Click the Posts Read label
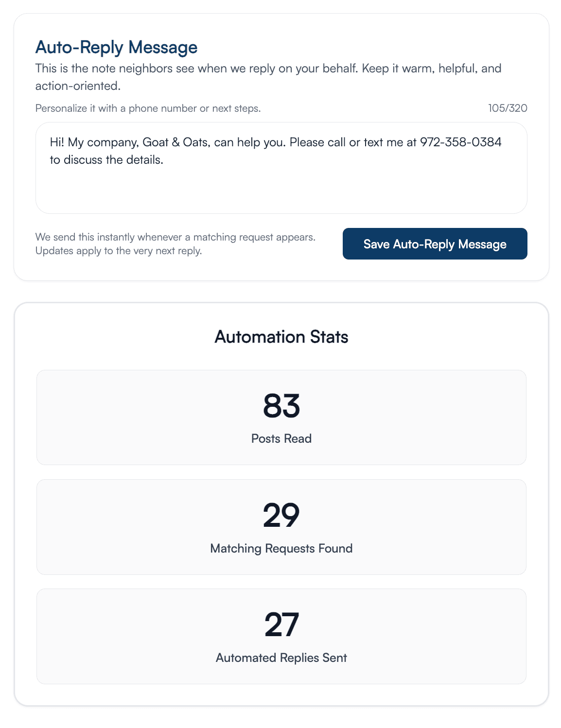Screen dimensions: 561x728 coord(281,438)
